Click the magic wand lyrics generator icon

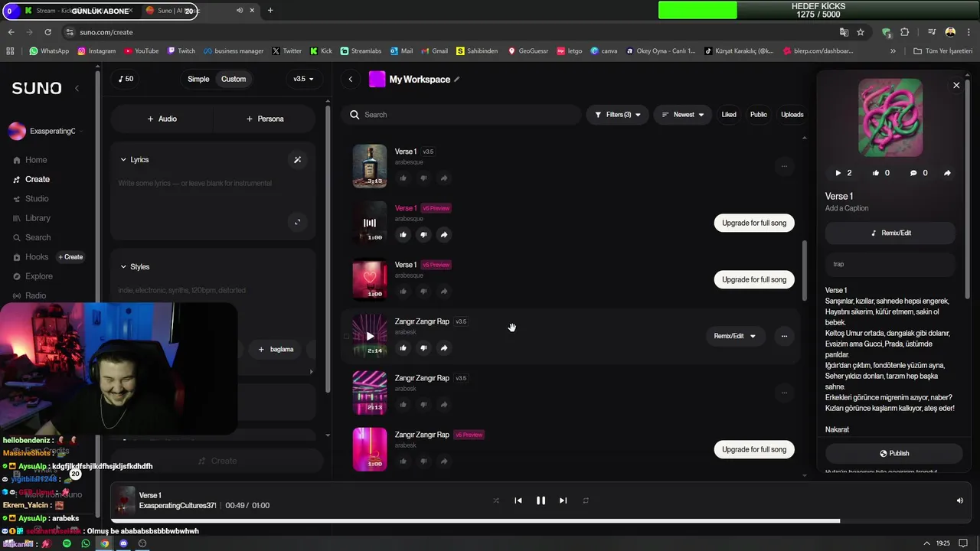pyautogui.click(x=297, y=160)
